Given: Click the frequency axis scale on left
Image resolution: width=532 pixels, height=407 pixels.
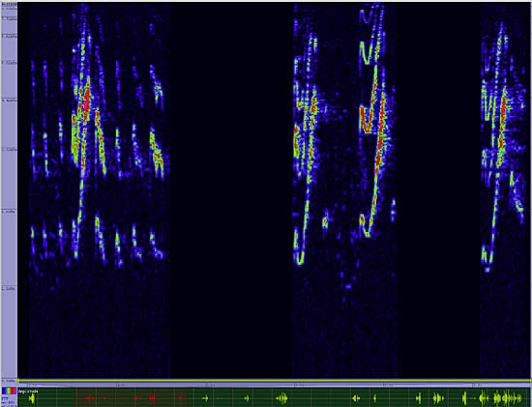Looking at the screenshot, I should pos(9,192).
